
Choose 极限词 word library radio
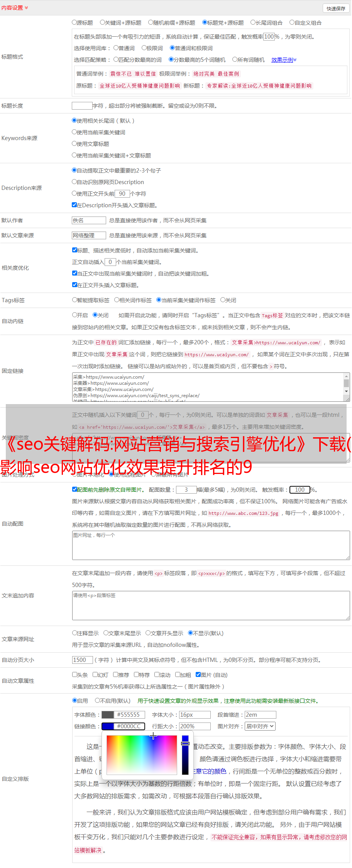pyautogui.click(x=144, y=48)
